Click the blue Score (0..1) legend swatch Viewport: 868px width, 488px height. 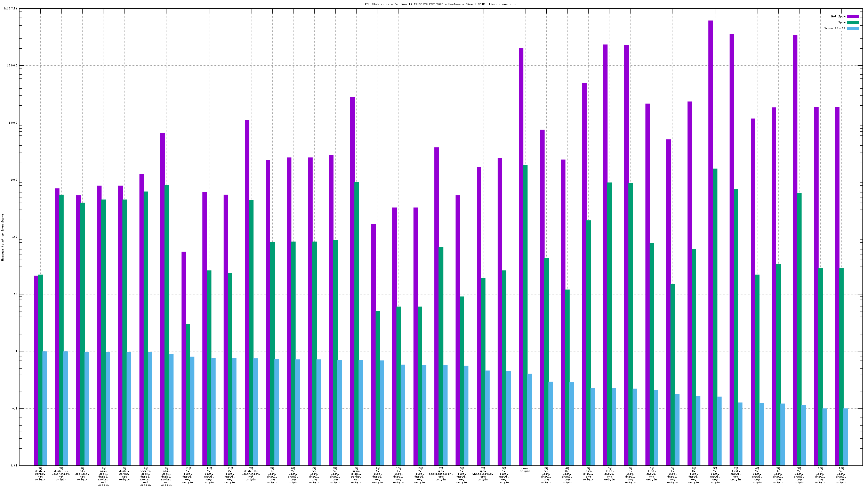(853, 28)
